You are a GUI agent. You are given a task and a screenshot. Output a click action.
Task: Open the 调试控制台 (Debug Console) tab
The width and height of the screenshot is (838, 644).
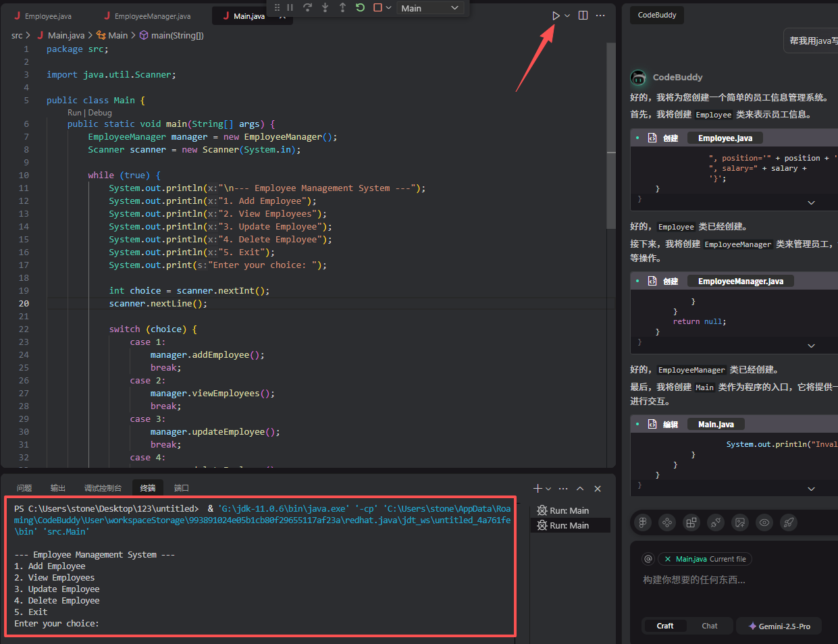tap(103, 487)
